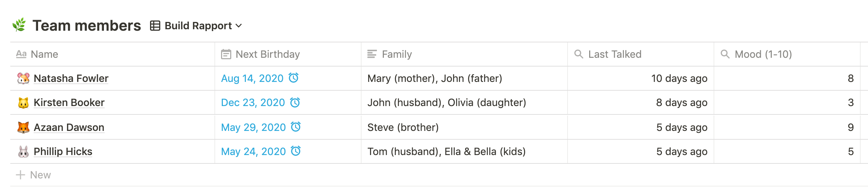Viewport: 868px width, 196px height.
Task: Click Natasha Fowler's hamster emoji icon
Action: coord(23,78)
